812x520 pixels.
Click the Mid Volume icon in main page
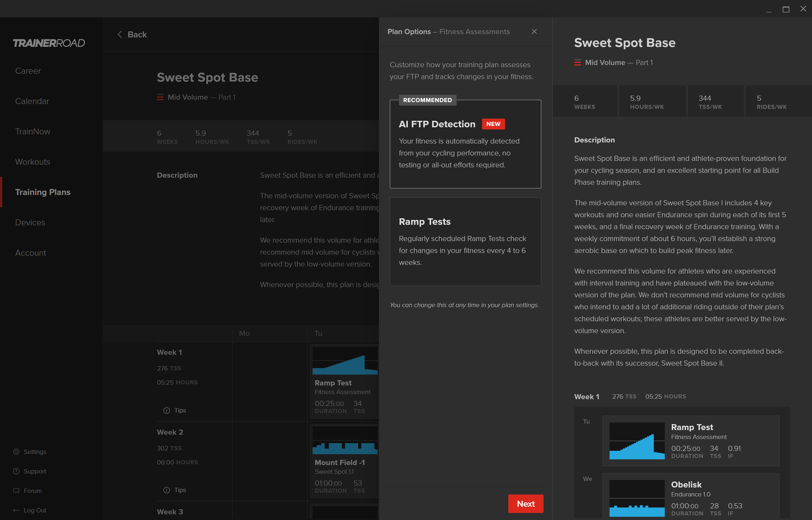[160, 97]
